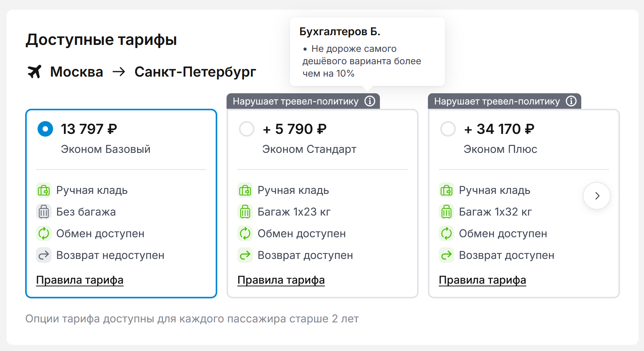Select the Эконом Базовый 13 797 ₽ radio button

tap(45, 129)
